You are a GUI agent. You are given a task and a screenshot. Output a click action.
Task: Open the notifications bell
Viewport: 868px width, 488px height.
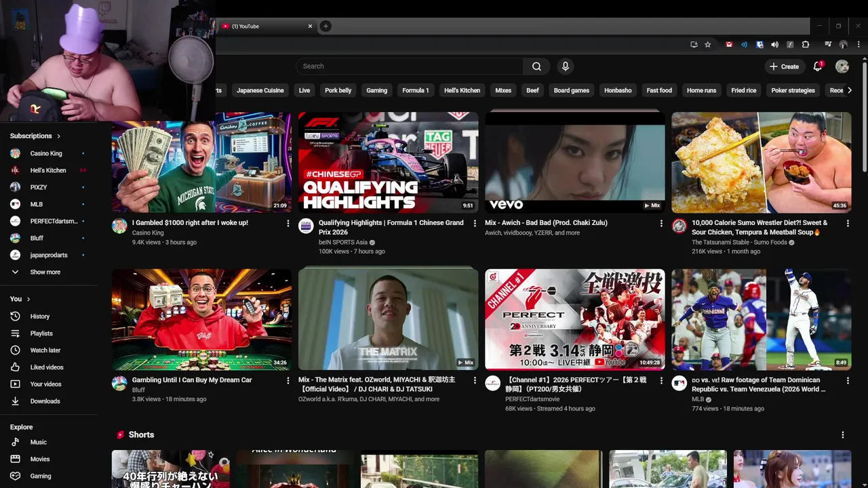click(818, 66)
